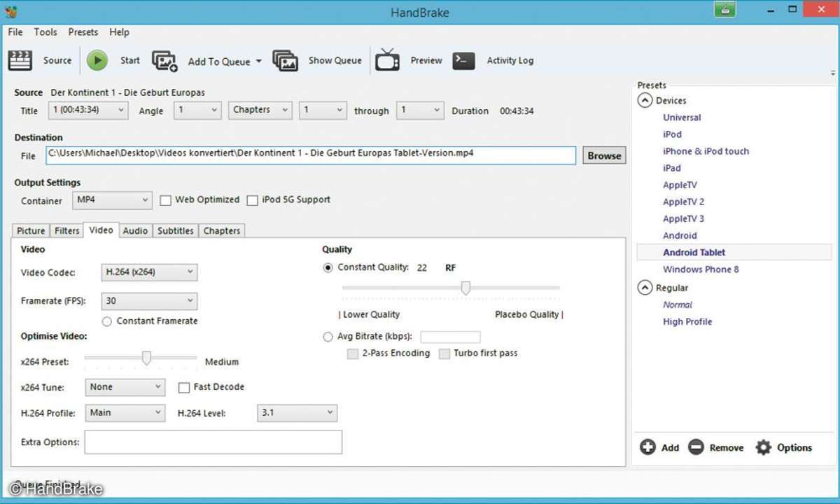Click the Browse button

(x=604, y=155)
